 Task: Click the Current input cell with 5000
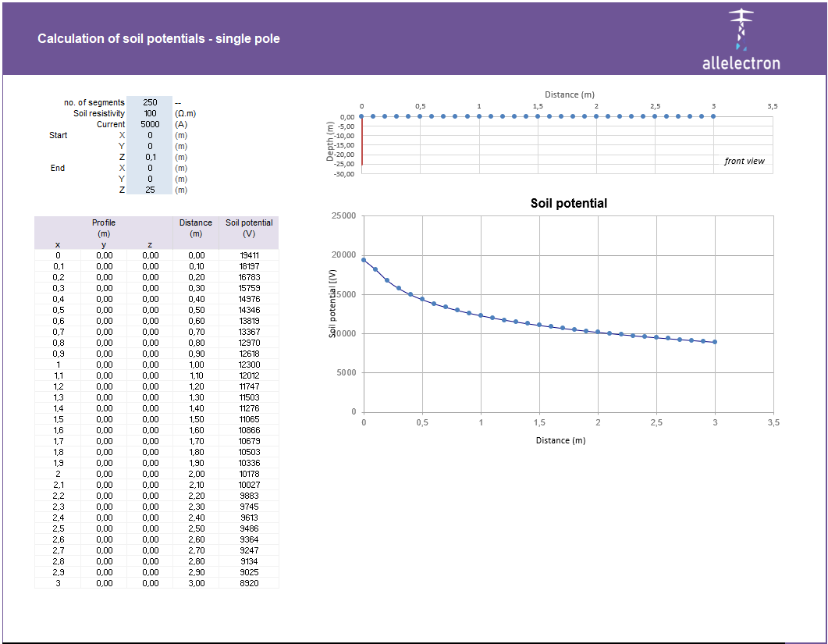(151, 124)
